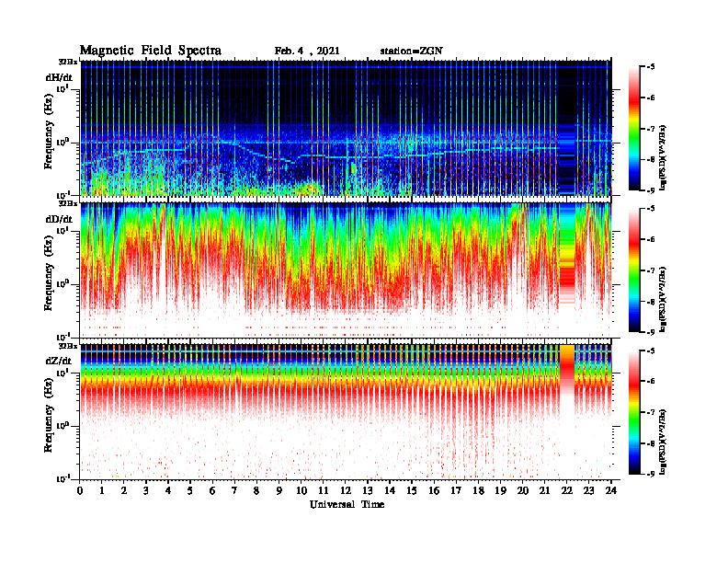This screenshot has width=728, height=563.
Task: Click hour 14 on the time axis
Action: (x=390, y=490)
